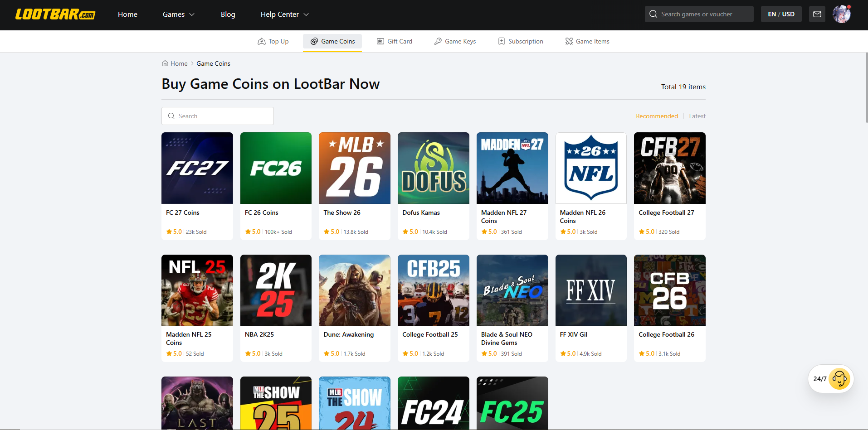Open the NFL 25 Madden thumbnail
The width and height of the screenshot is (868, 430).
(197, 290)
